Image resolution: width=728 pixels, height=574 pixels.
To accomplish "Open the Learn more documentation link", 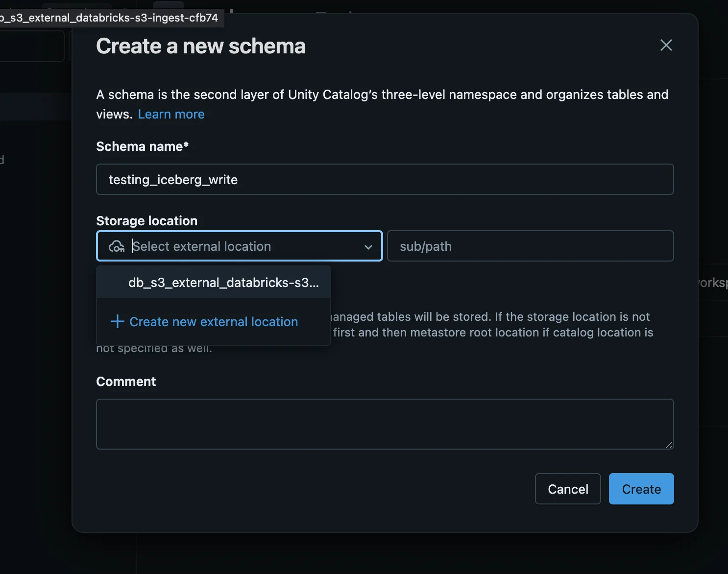I will (x=171, y=114).
